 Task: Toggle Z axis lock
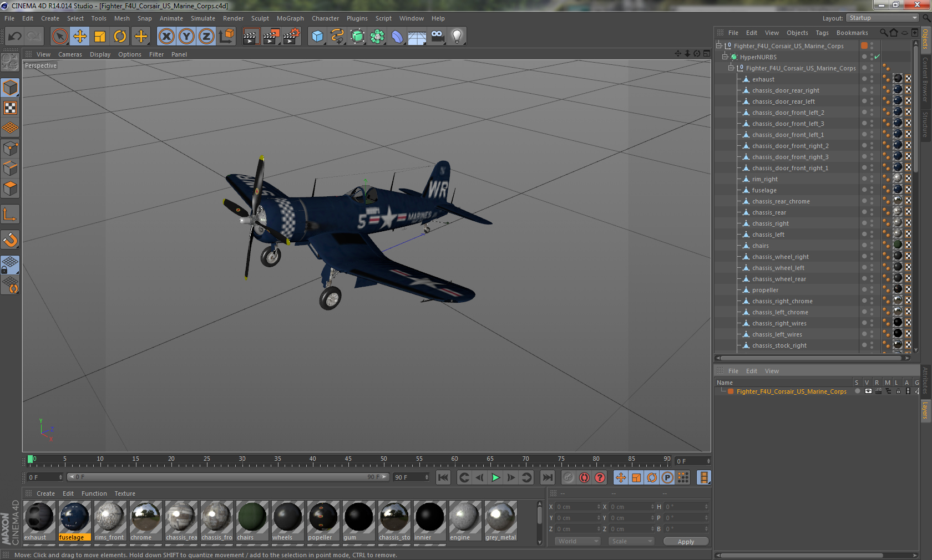[206, 37]
